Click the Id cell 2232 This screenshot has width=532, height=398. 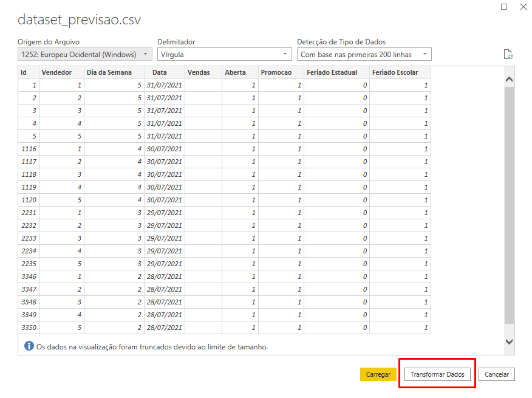29,225
